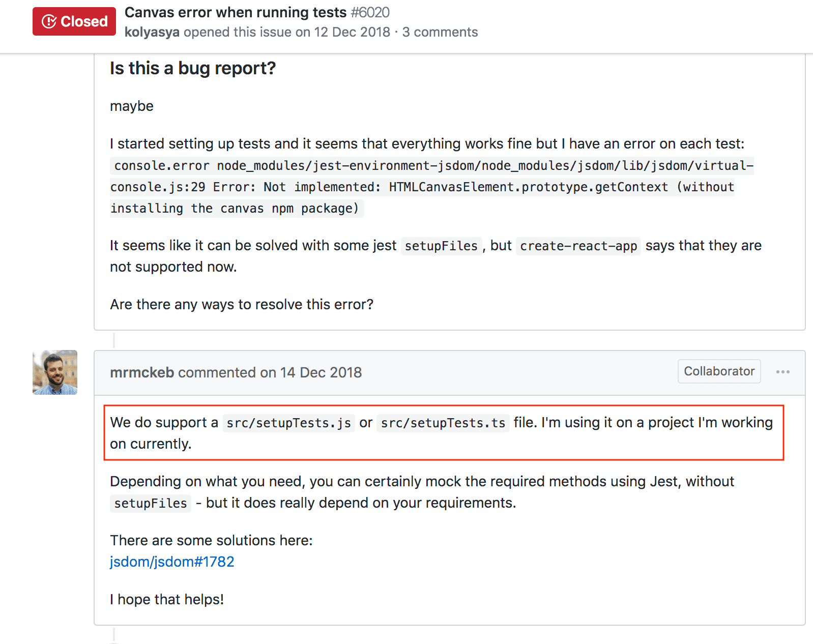Click the src/setupTests.js code snippet
813x644 pixels.
(x=289, y=423)
